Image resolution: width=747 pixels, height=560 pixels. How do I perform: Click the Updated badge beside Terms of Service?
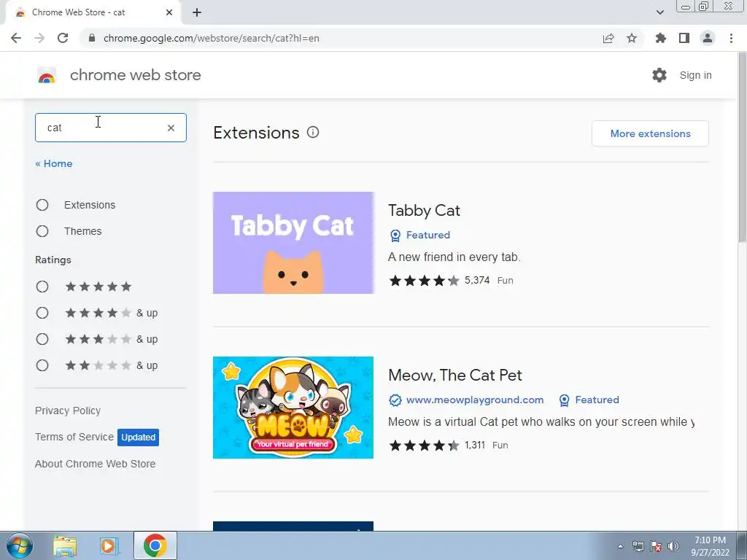click(138, 437)
